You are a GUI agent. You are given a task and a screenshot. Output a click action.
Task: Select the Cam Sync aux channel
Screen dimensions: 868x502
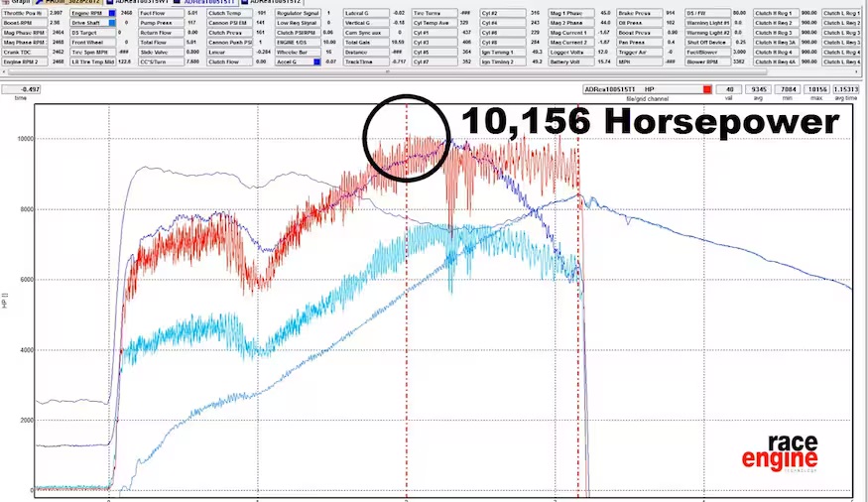(366, 33)
